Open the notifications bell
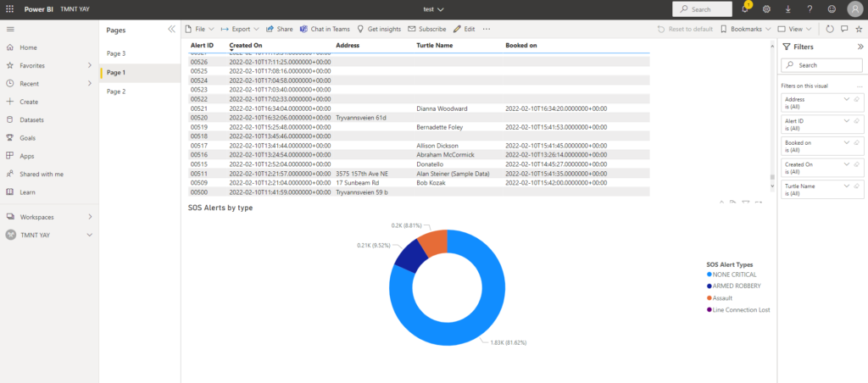 745,9
